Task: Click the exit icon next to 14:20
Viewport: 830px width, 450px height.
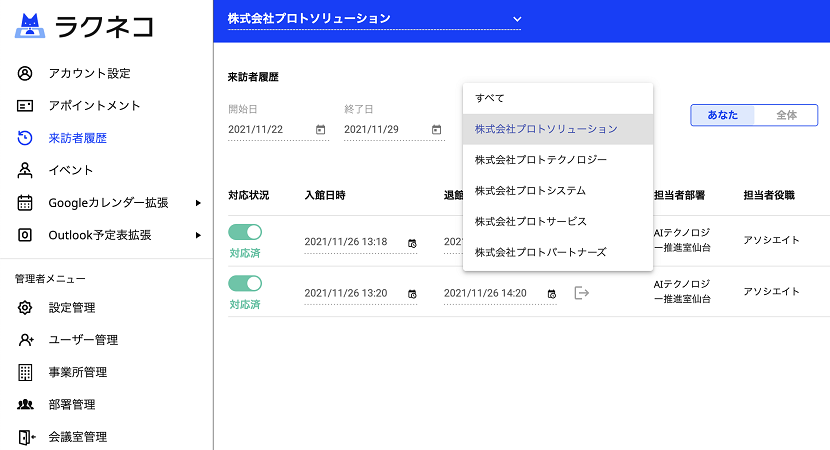Action: pos(582,293)
